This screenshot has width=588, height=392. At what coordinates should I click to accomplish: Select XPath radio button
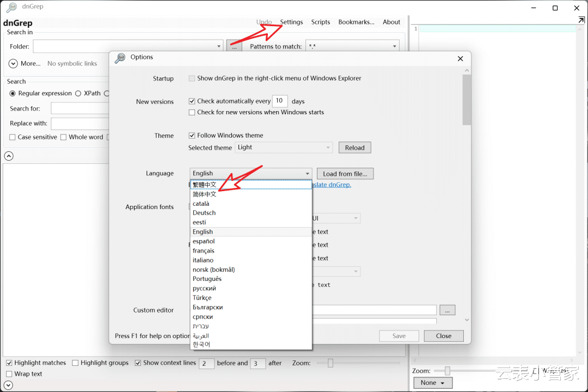(x=78, y=94)
